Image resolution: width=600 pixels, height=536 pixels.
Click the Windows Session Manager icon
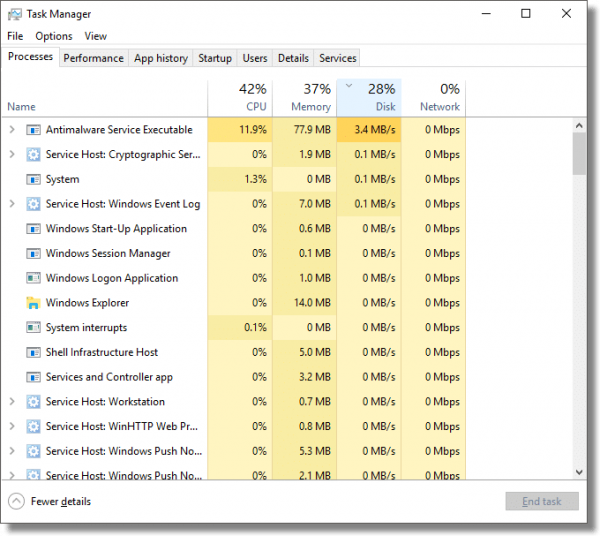click(33, 253)
